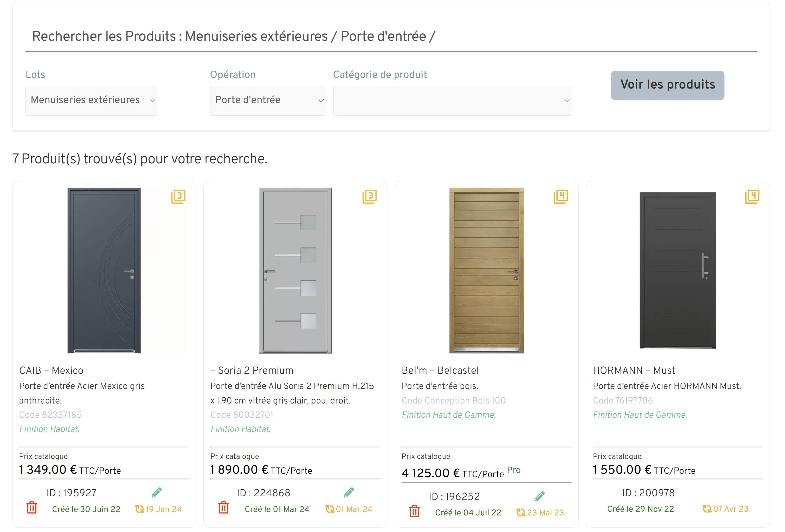Click the HORMANN – Must product name

(x=634, y=370)
